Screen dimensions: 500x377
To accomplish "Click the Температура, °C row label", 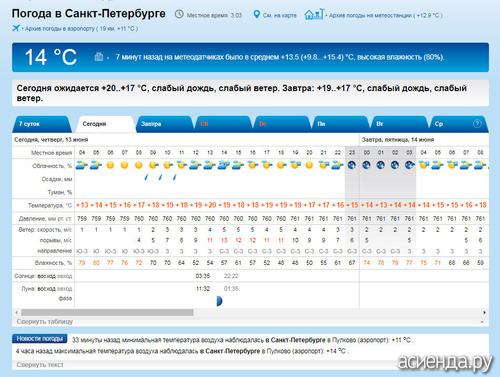I will point(50,205).
